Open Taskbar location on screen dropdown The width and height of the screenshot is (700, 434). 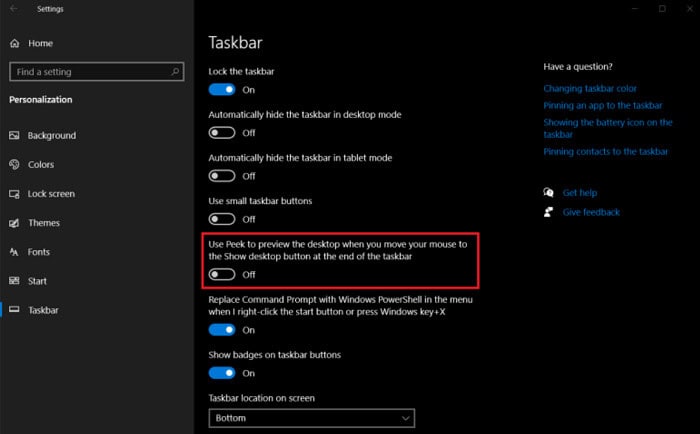coord(312,418)
